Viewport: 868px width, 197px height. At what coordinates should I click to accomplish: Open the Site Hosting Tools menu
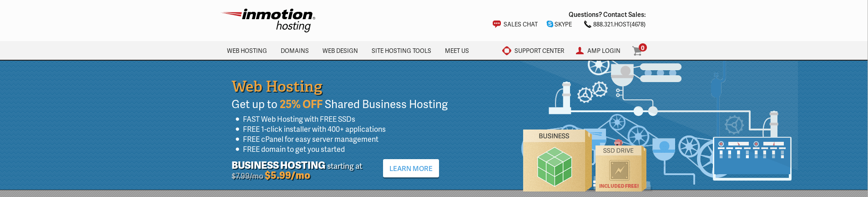[401, 51]
